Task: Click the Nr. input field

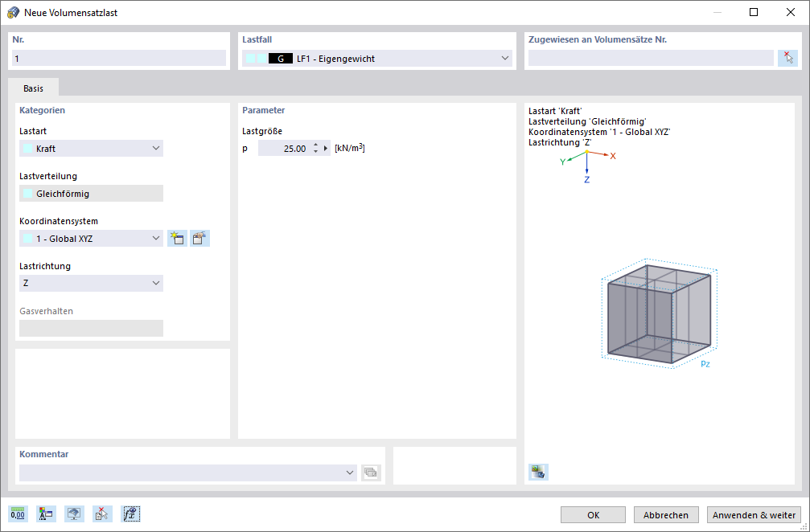Action: pos(119,59)
